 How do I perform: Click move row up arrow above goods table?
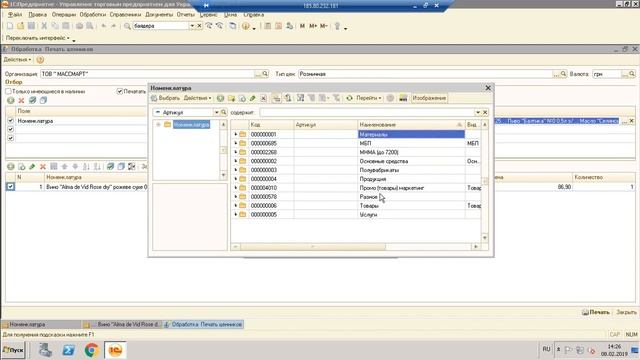[64, 167]
